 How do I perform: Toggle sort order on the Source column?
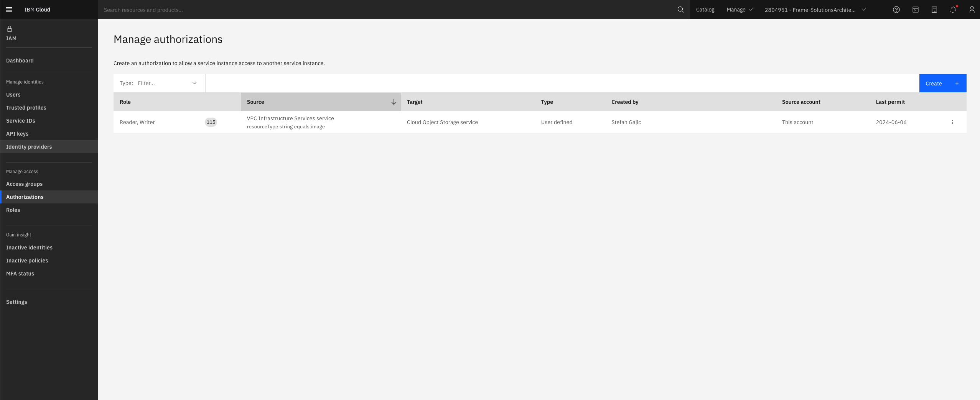click(x=394, y=102)
